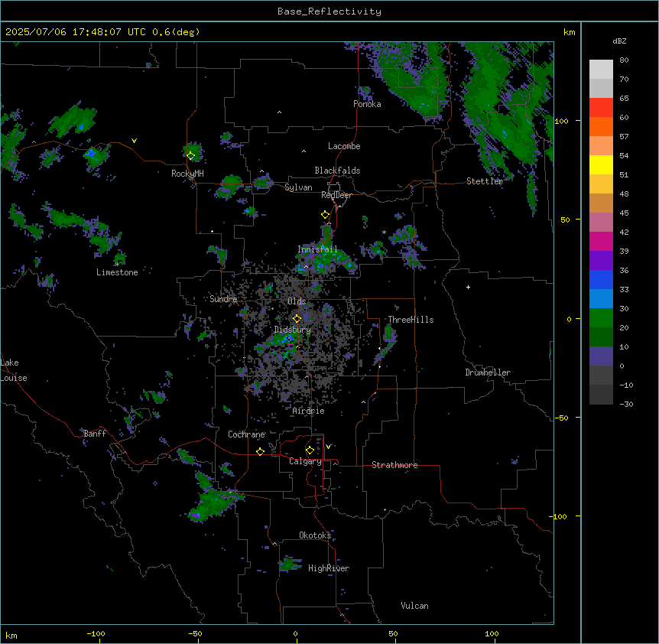The image size is (659, 644).
Task: Click the ThreeHills label
Action: pos(411,320)
